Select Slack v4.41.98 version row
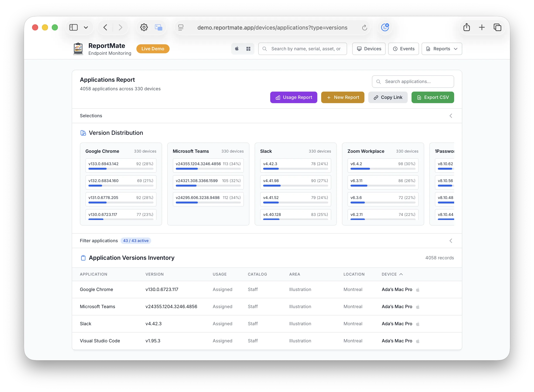 pyautogui.click(x=296, y=182)
